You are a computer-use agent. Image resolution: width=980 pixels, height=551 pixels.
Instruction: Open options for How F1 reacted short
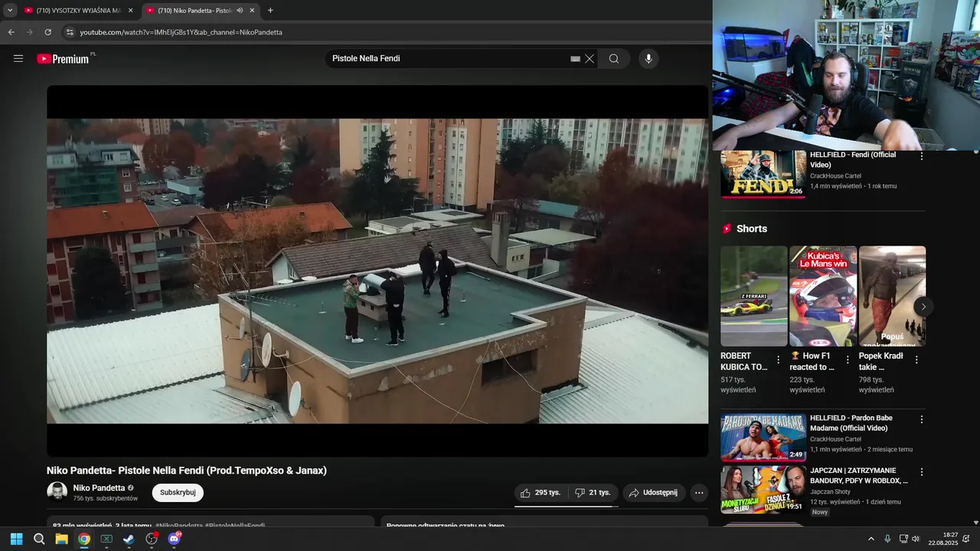[x=848, y=360]
